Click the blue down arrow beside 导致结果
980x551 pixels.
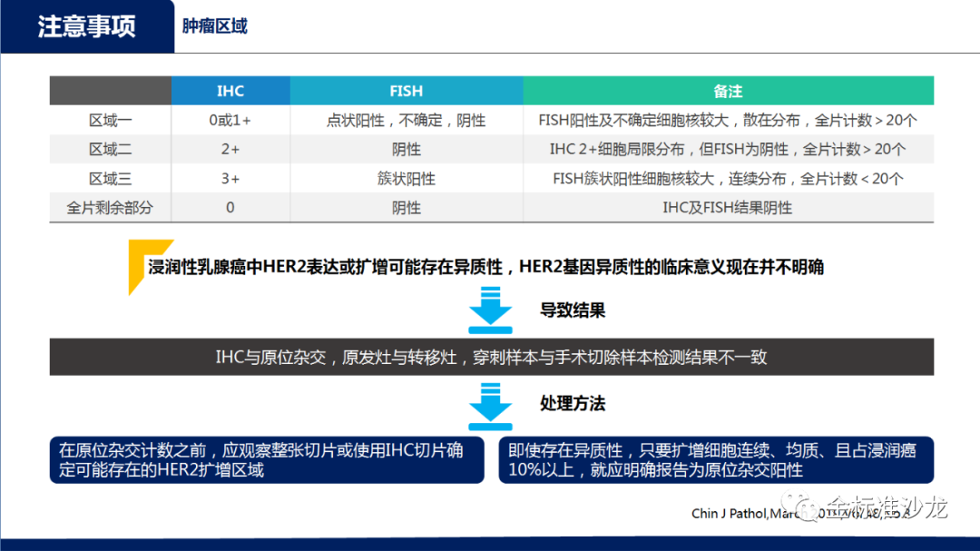(491, 310)
